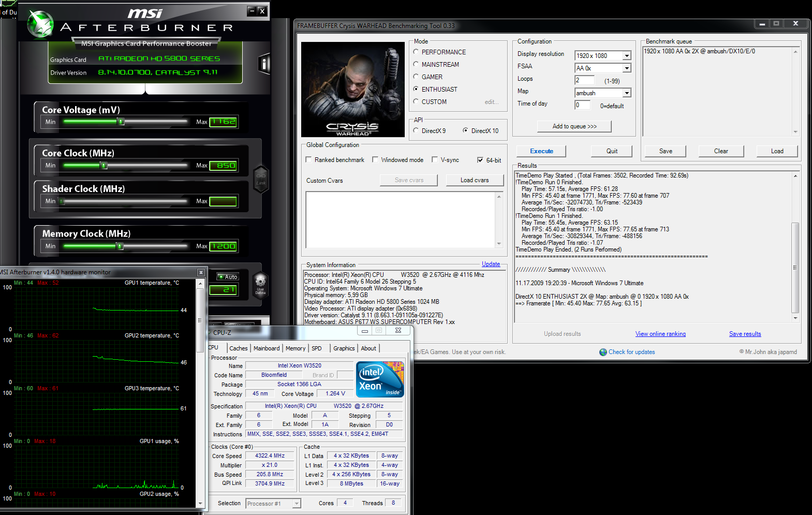812x515 pixels.
Task: Click the Check for updates link
Action: point(631,352)
